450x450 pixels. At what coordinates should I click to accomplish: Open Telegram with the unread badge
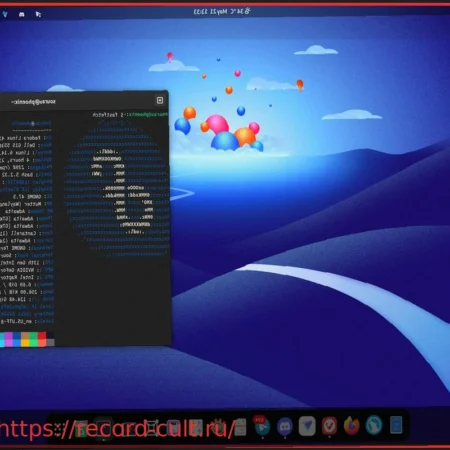pos(262,425)
